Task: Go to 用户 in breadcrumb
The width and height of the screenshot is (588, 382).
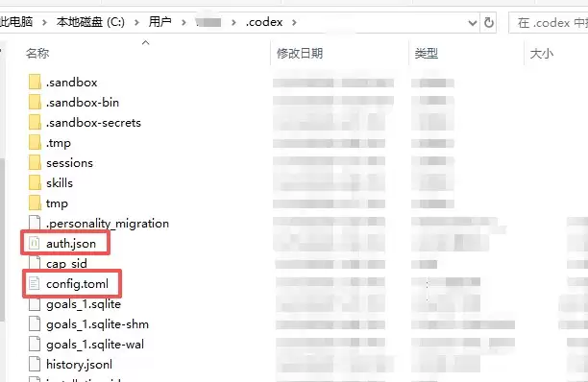Action: pos(160,22)
